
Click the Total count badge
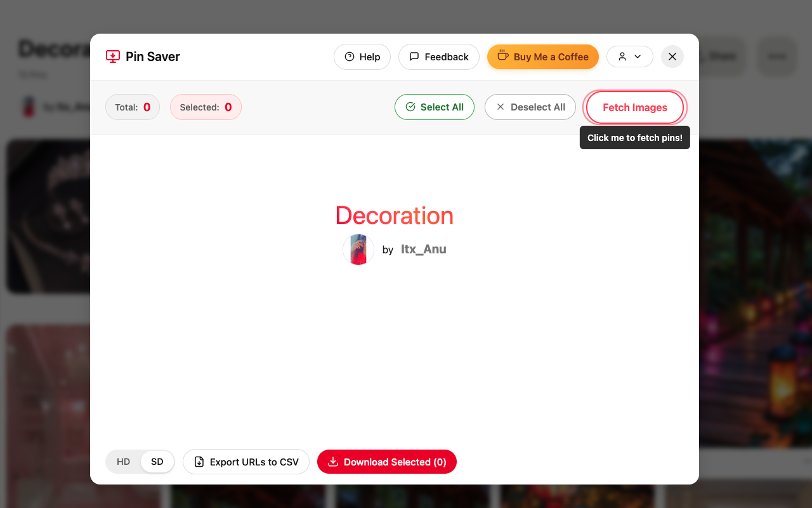pos(133,107)
